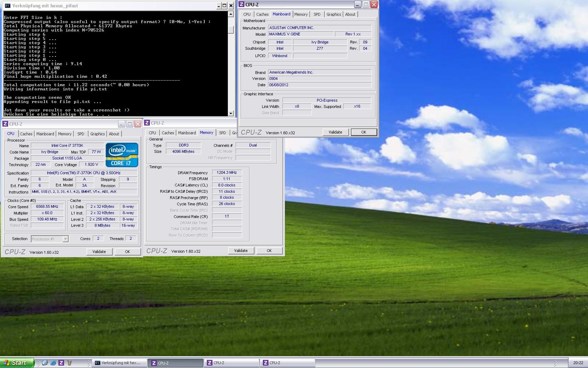Click the Core Speed value 6568.55 MHz
The image size is (588, 368).
point(47,207)
